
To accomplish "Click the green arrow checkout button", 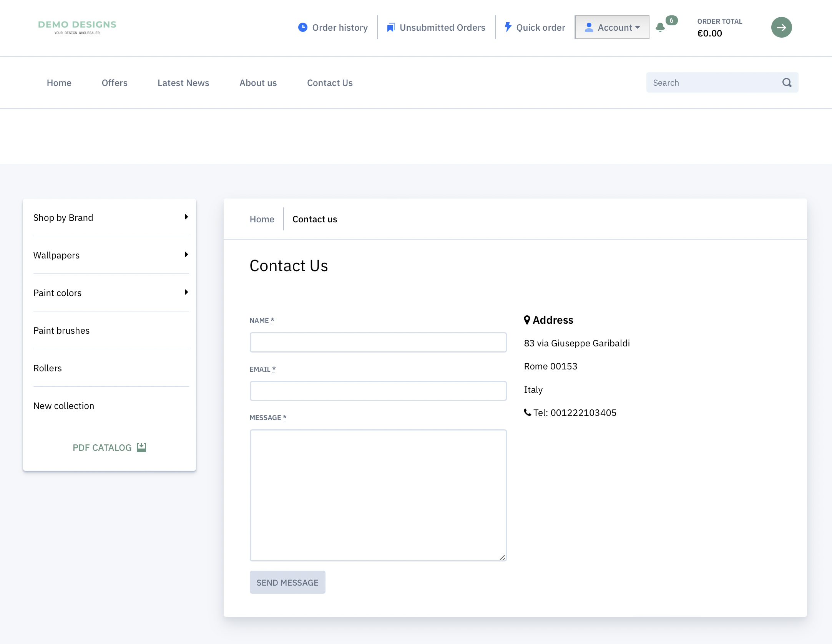I will pyautogui.click(x=781, y=27).
